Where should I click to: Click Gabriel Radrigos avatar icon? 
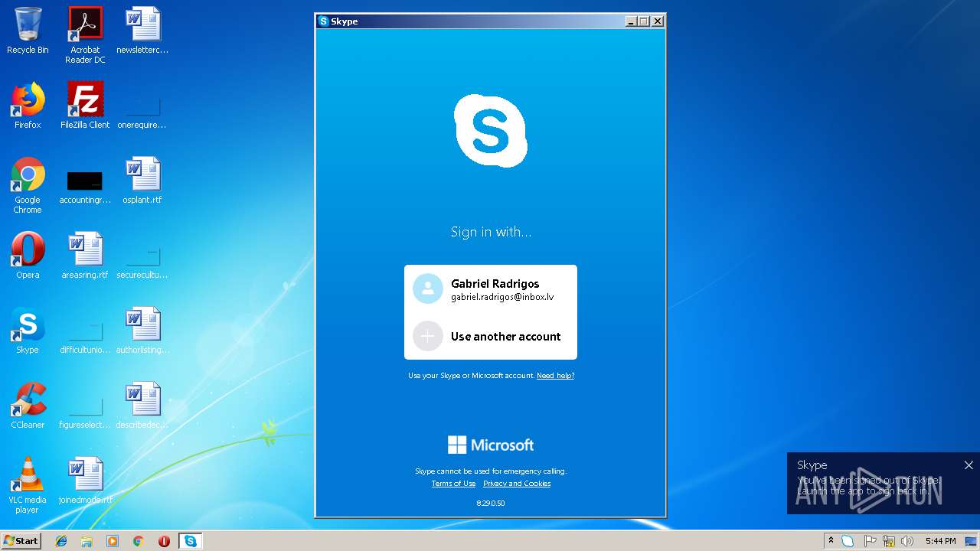(x=428, y=289)
